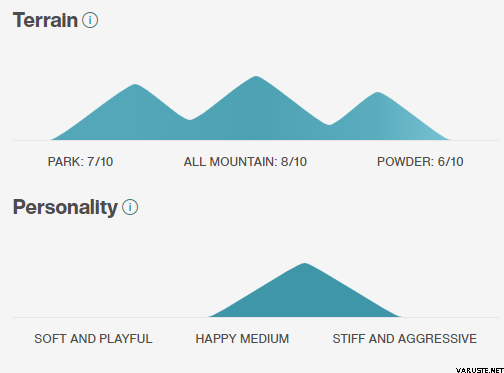Click the HAPPY MEDIUM label

242,339
